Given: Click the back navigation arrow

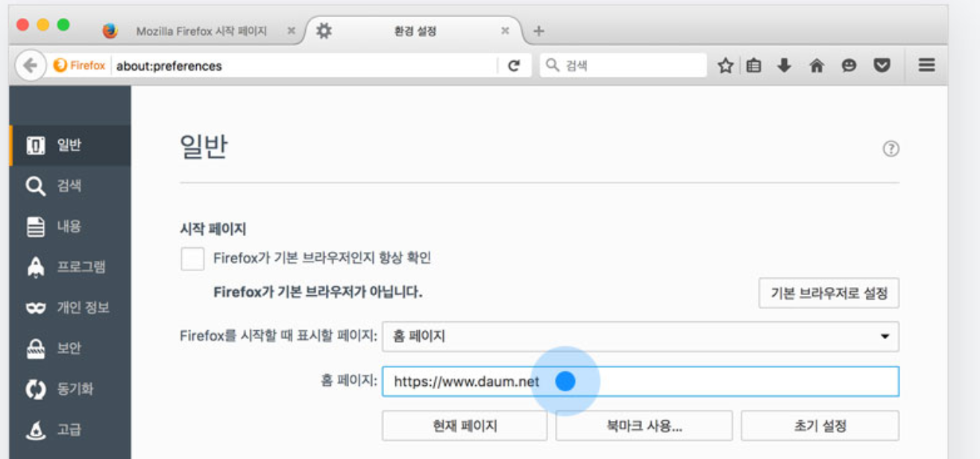Looking at the screenshot, I should tap(29, 66).
